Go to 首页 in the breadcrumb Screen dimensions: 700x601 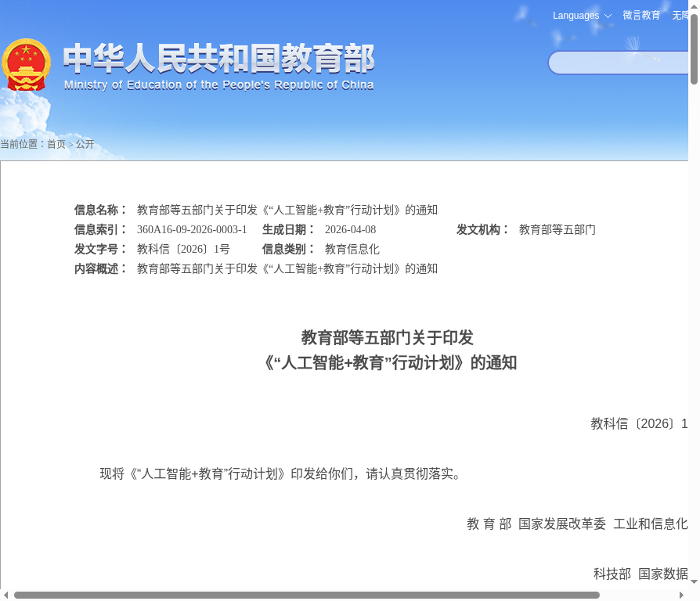pyautogui.click(x=56, y=144)
